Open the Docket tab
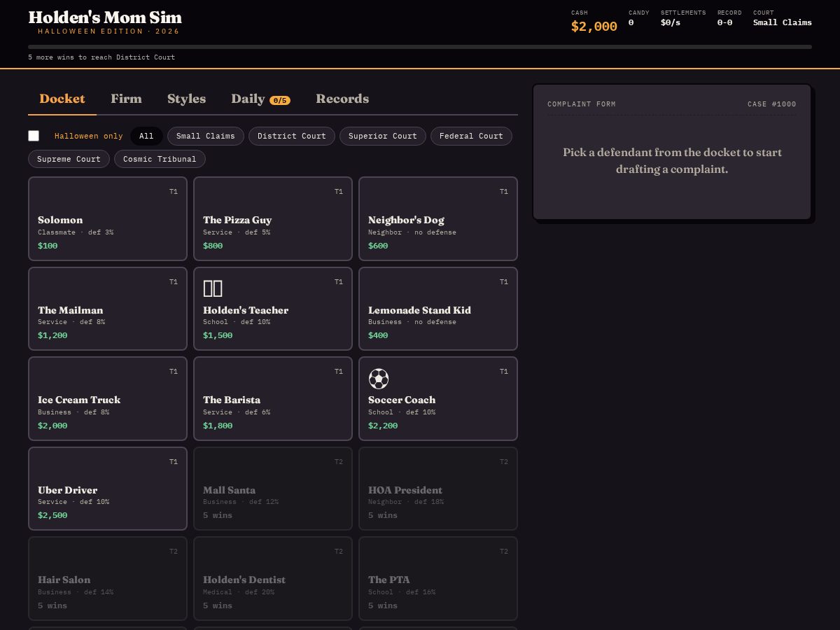 62,99
